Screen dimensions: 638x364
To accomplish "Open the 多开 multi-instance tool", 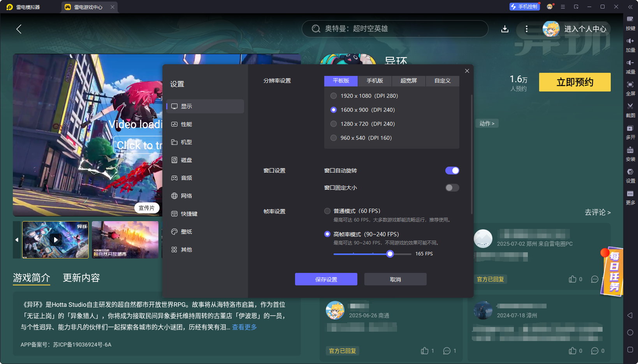I will [x=631, y=132].
